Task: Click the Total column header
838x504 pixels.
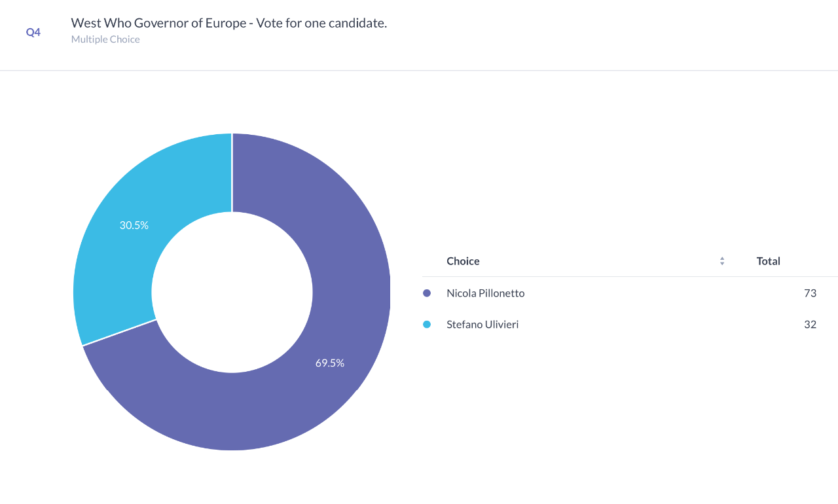Action: point(769,261)
